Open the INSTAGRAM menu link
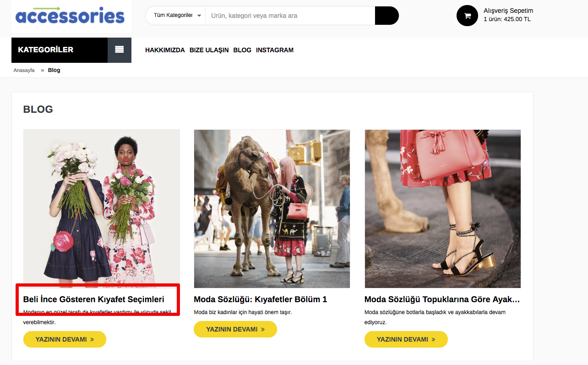 tap(275, 50)
